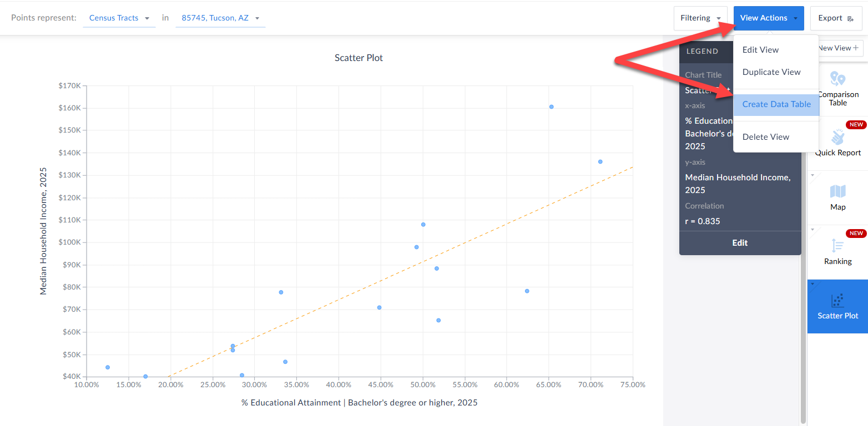Expand the Filtering dropdown
Viewport: 868px width, 426px height.
point(700,18)
